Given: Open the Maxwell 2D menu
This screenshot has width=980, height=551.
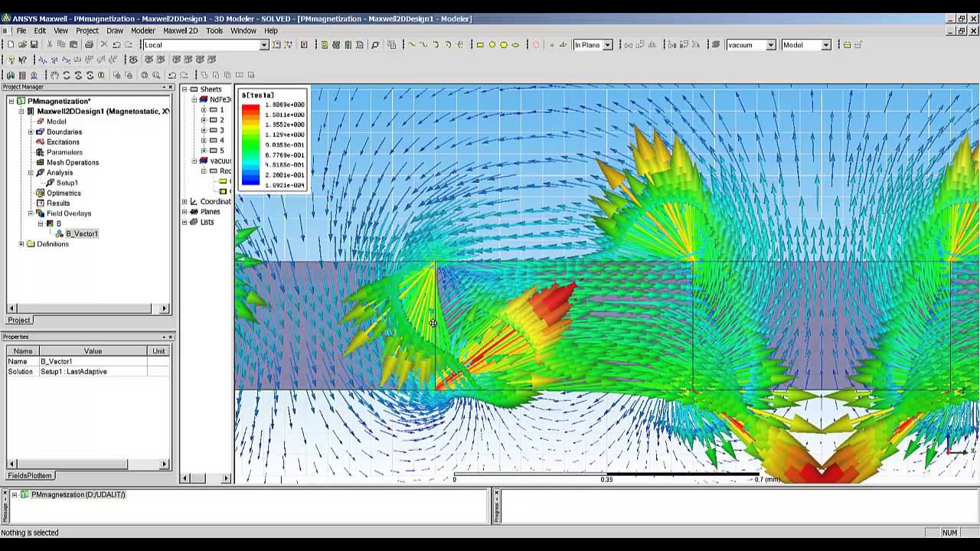Looking at the screenshot, I should tap(181, 31).
